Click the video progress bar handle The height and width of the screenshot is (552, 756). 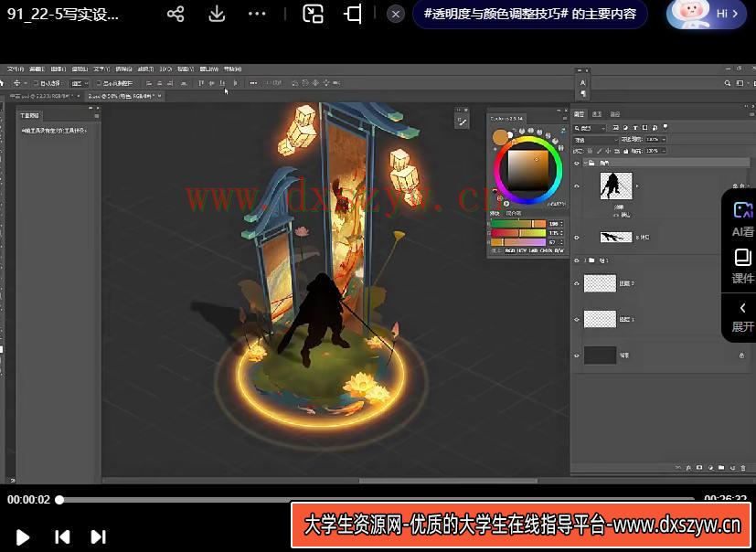click(59, 500)
